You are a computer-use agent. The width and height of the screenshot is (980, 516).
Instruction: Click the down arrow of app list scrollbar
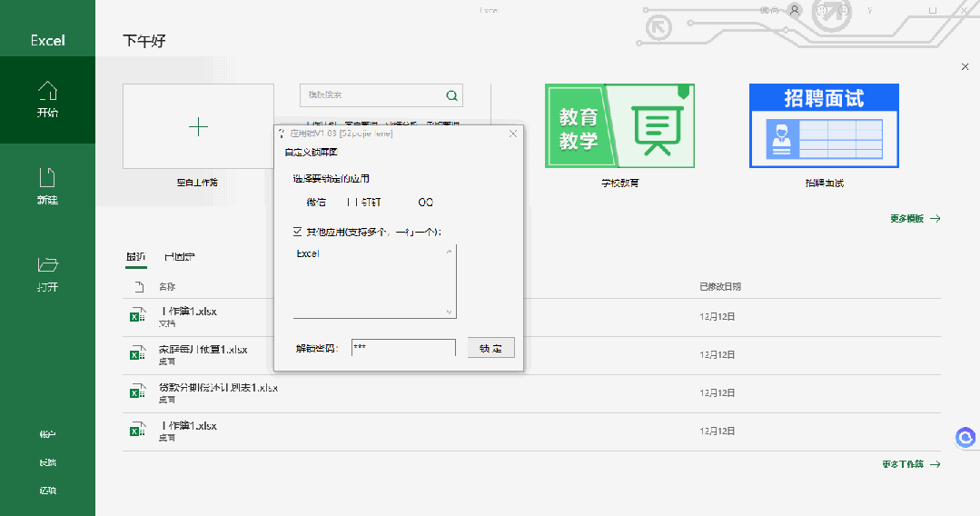[449, 312]
